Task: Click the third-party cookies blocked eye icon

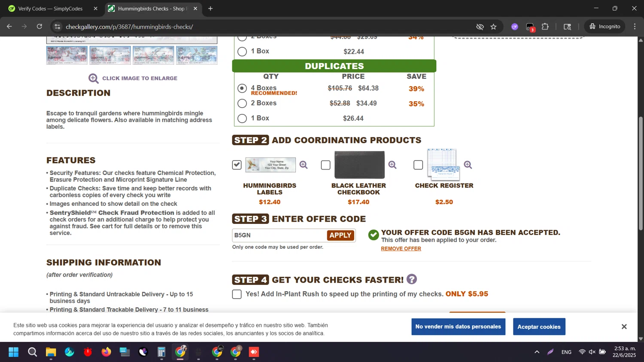Action: point(480,27)
